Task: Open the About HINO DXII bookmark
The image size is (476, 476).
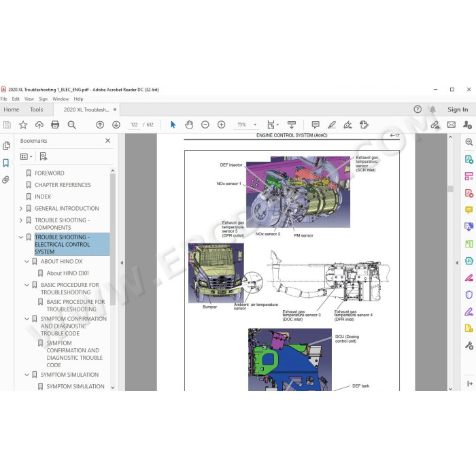Action: click(68, 273)
